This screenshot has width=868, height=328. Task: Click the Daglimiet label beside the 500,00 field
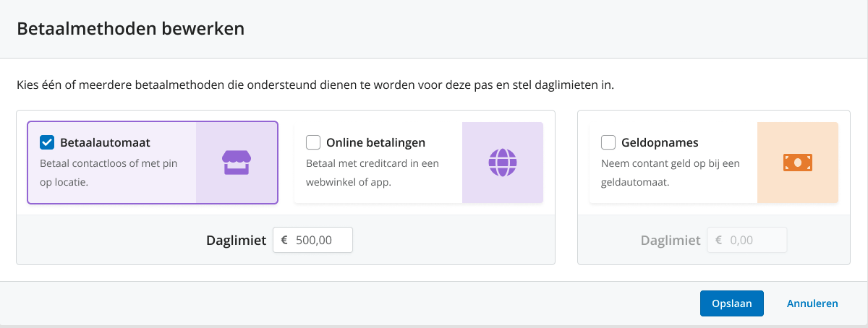coord(237,241)
